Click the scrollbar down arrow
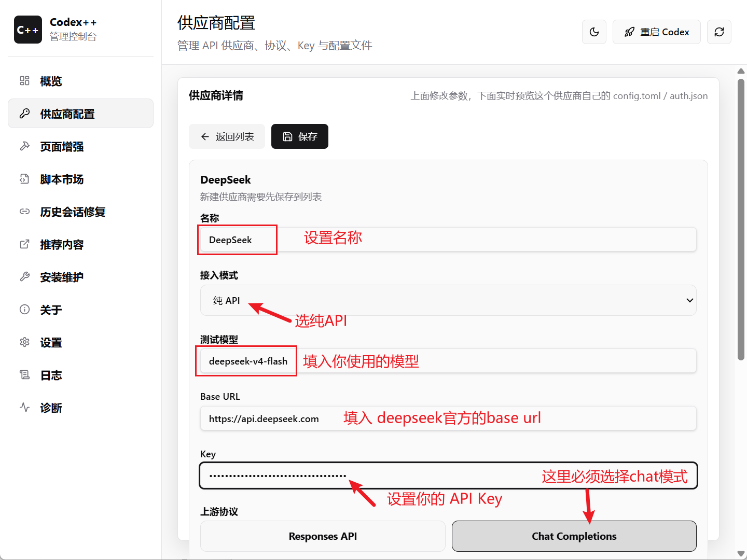 tap(741, 554)
